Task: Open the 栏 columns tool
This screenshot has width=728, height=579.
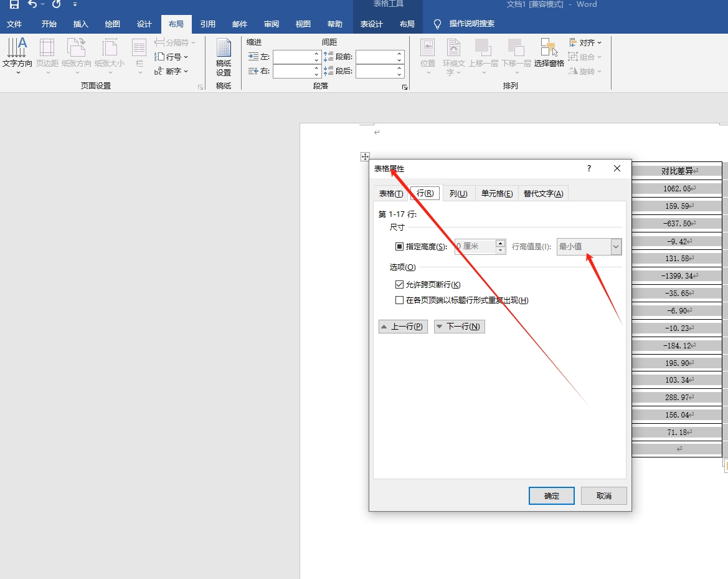Action: click(139, 55)
